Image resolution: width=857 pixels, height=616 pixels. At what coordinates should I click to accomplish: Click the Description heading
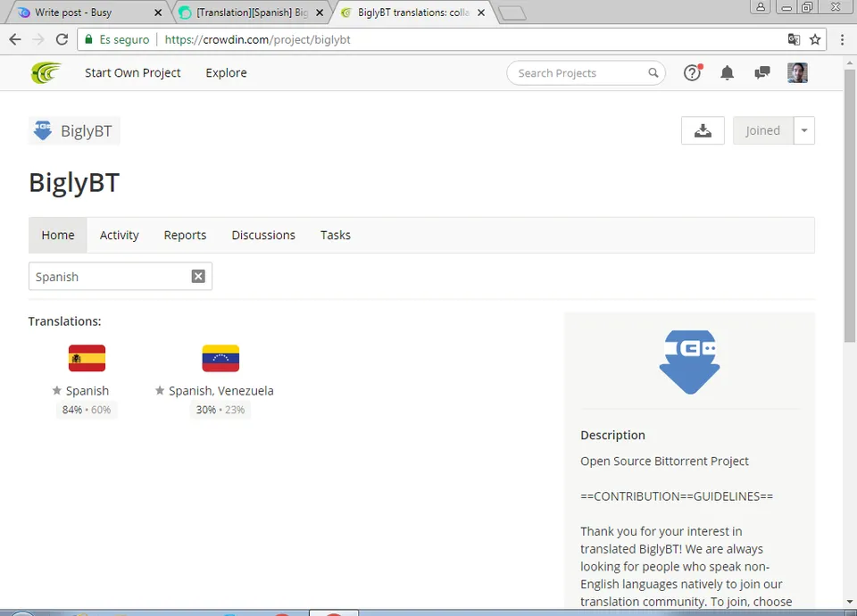coord(612,435)
